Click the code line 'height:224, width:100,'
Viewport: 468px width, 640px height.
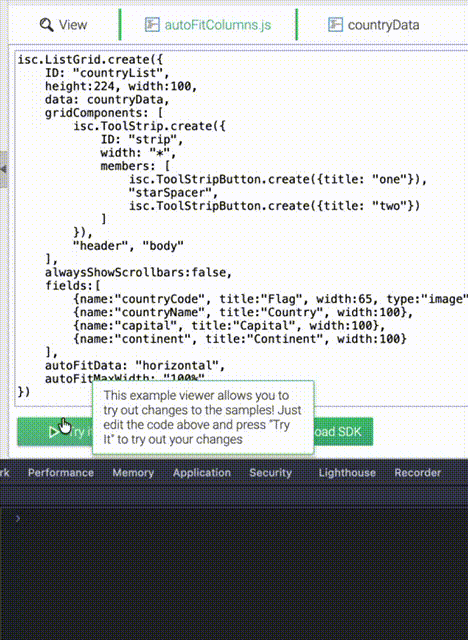[121, 87]
